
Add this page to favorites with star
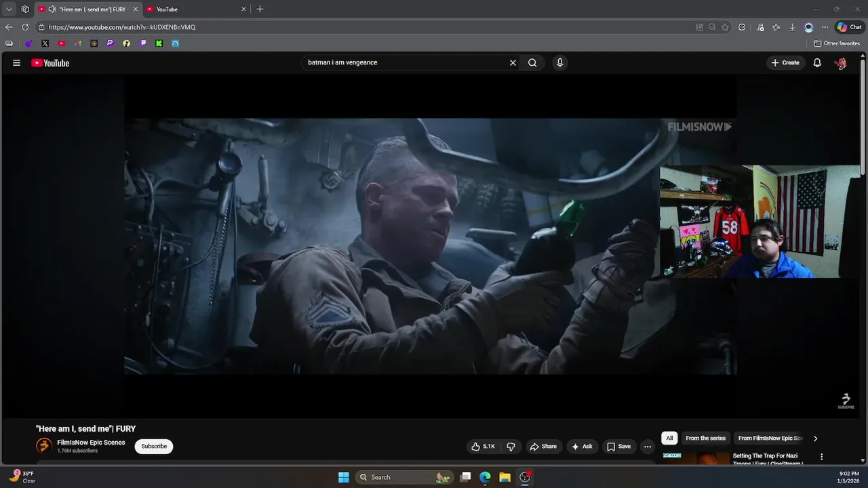pyautogui.click(x=725, y=27)
